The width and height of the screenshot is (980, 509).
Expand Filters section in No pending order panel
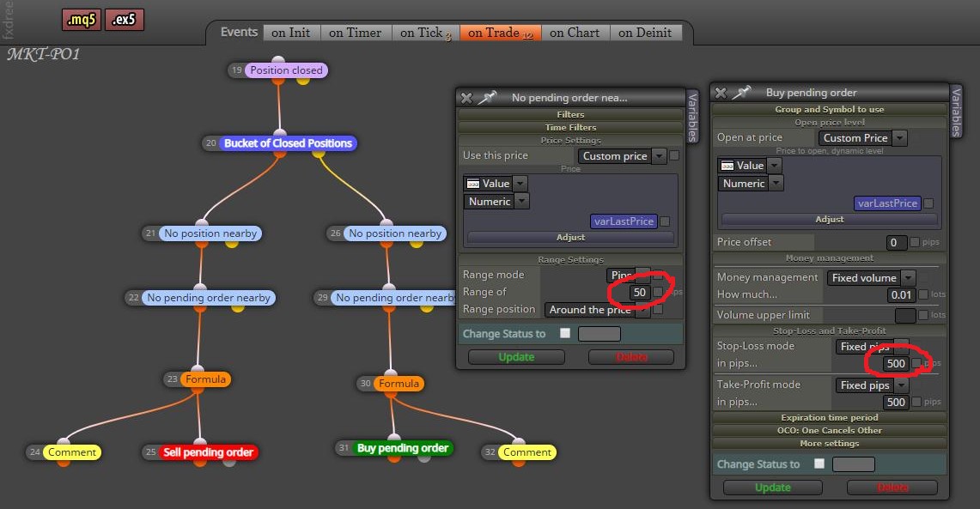(x=570, y=114)
